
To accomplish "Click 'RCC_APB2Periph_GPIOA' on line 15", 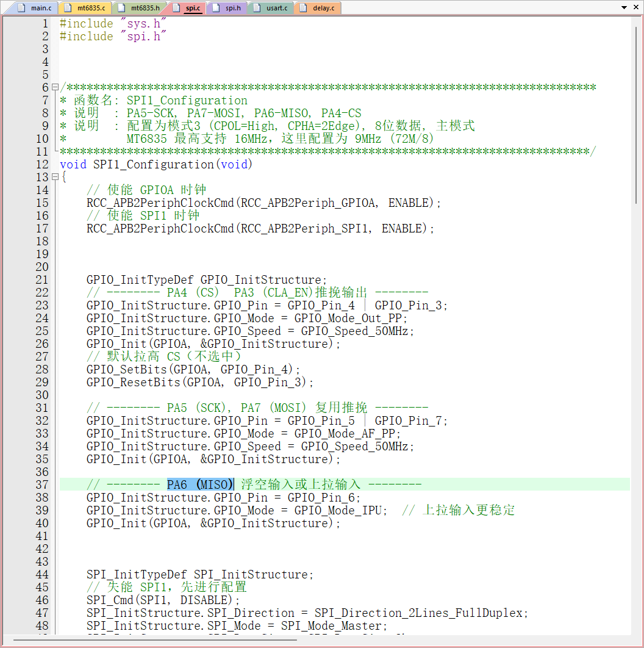I will point(308,203).
